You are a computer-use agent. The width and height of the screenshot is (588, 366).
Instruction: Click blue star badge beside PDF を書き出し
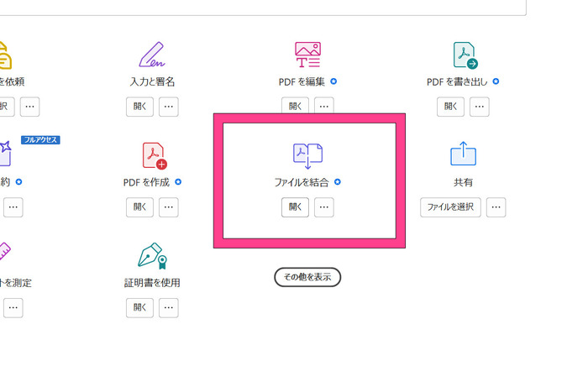coord(496,81)
